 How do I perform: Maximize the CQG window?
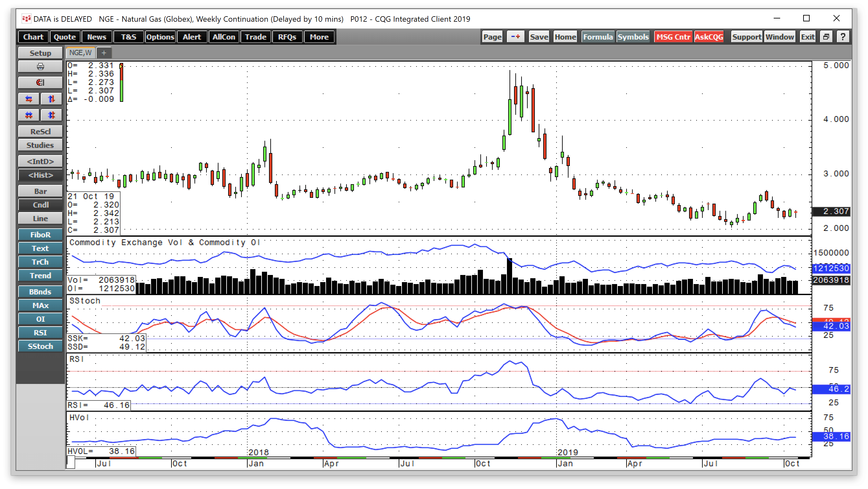point(806,18)
